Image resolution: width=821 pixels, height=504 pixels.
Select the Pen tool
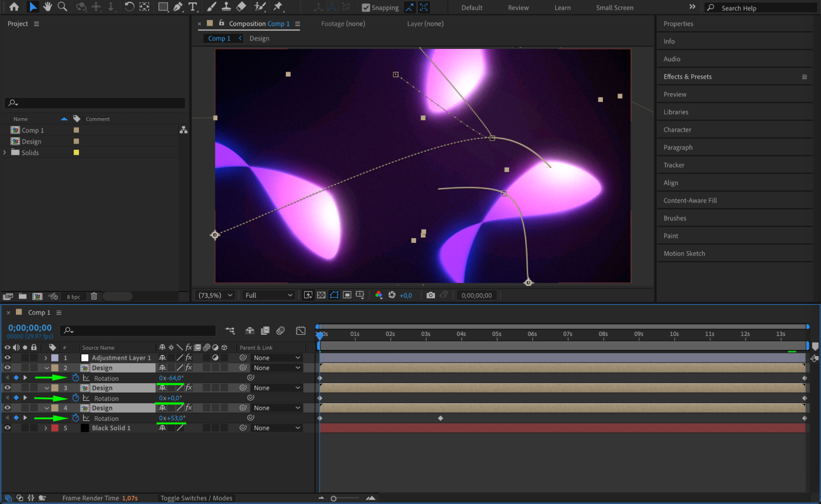point(178,7)
